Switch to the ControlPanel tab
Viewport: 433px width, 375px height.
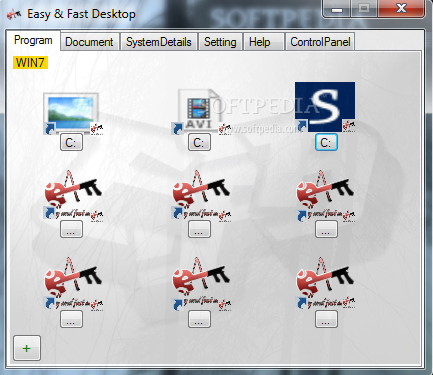320,42
